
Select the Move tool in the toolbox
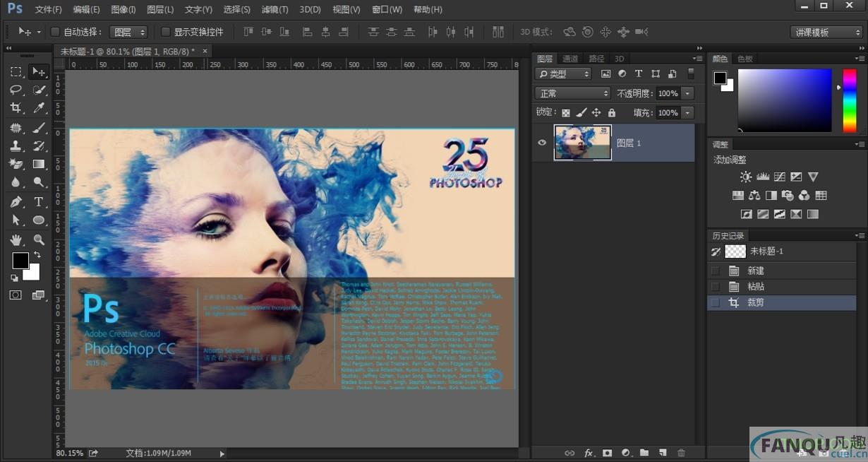tap(38, 71)
